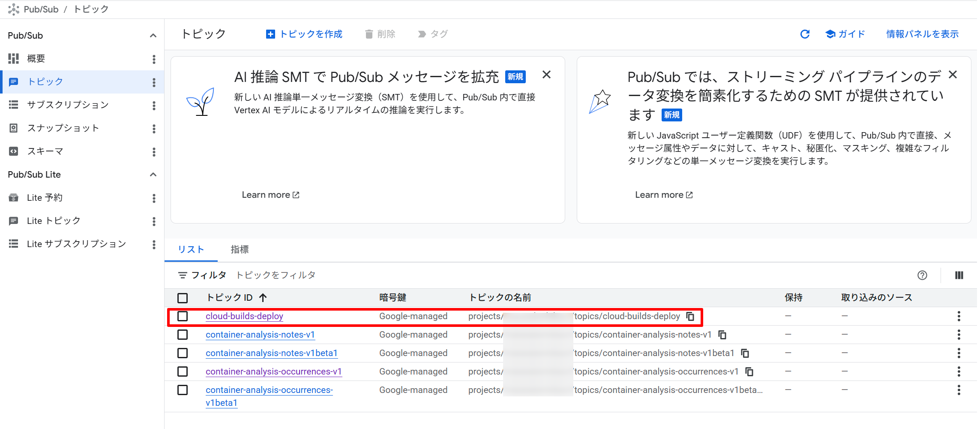The width and height of the screenshot is (980, 429).
Task: Check the box for container-analysis-occurrences-v1beta1
Action: click(183, 390)
